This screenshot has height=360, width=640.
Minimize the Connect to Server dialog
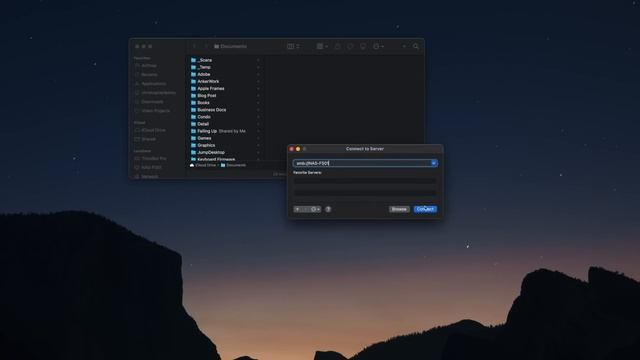(298, 149)
